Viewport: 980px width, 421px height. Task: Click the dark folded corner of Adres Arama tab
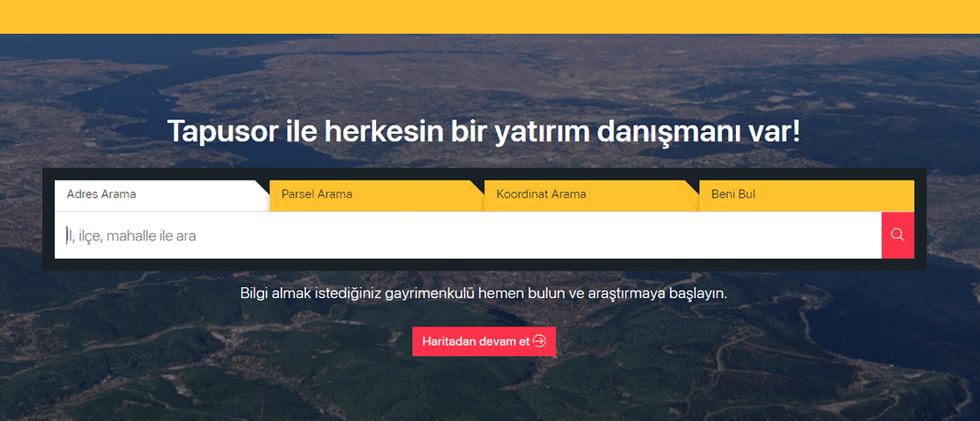263,186
